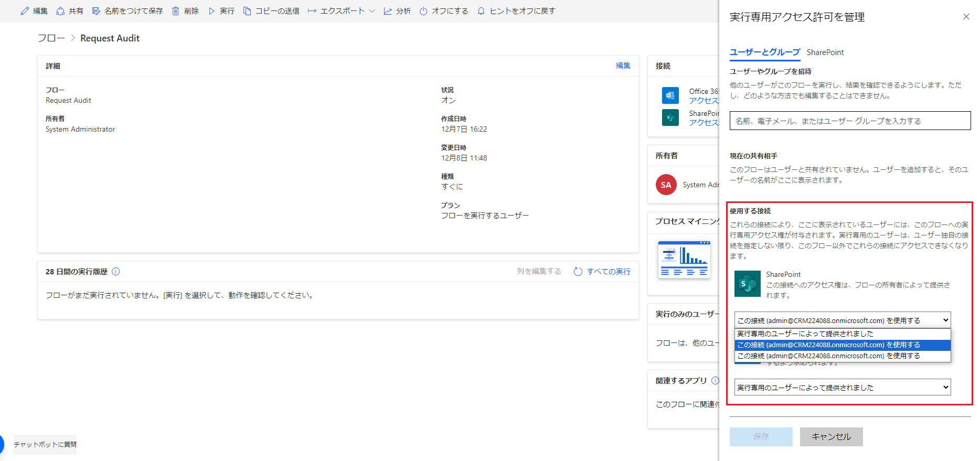Click the すべての実行 link
The image size is (980, 461).
[x=609, y=271]
